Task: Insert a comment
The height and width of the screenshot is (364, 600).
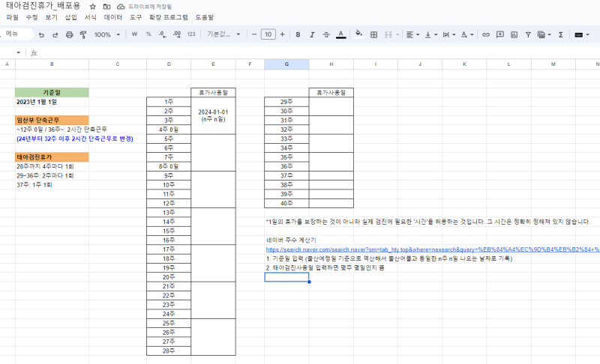Action: 500,34
